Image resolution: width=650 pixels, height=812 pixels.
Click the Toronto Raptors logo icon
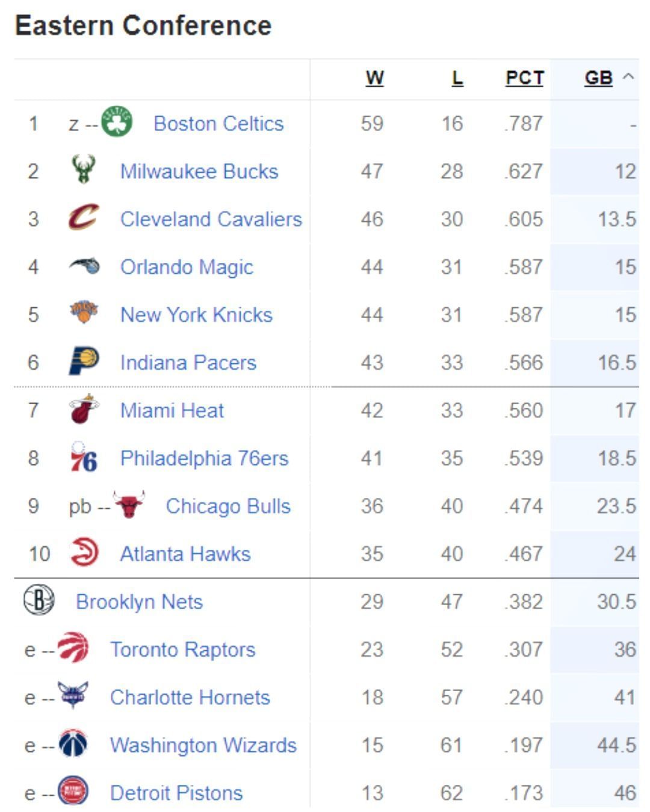click(x=73, y=648)
